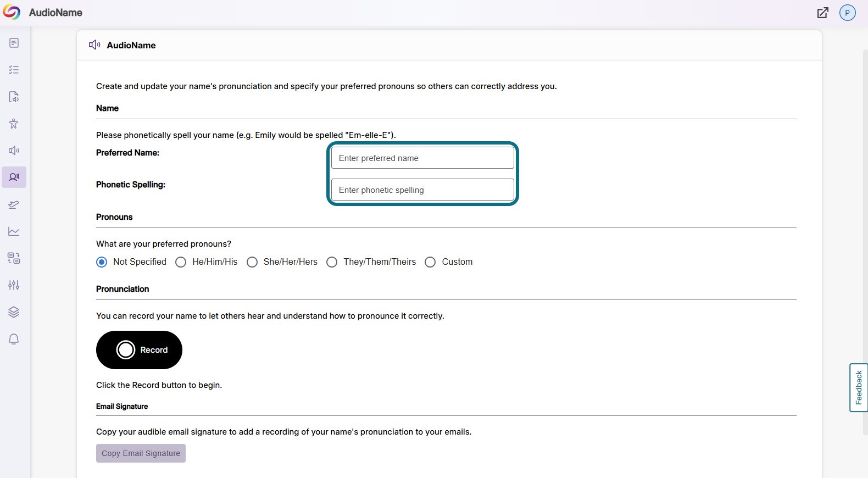Screen dimensions: 868x478
Task: Click the colorful swirl app logo
Action: point(12,12)
